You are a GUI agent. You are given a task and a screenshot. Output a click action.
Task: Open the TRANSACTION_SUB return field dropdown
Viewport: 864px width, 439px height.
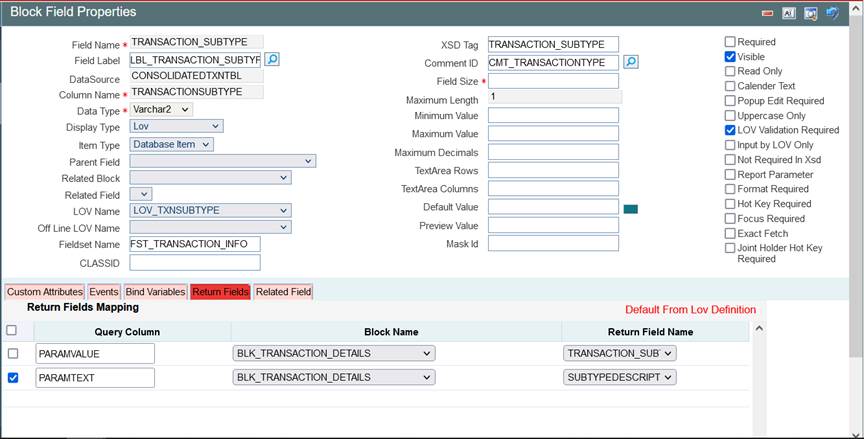620,353
